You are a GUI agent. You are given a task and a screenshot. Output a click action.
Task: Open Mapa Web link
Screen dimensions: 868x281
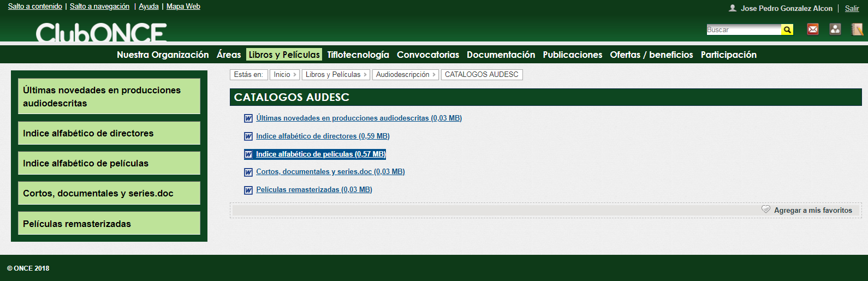tap(183, 7)
